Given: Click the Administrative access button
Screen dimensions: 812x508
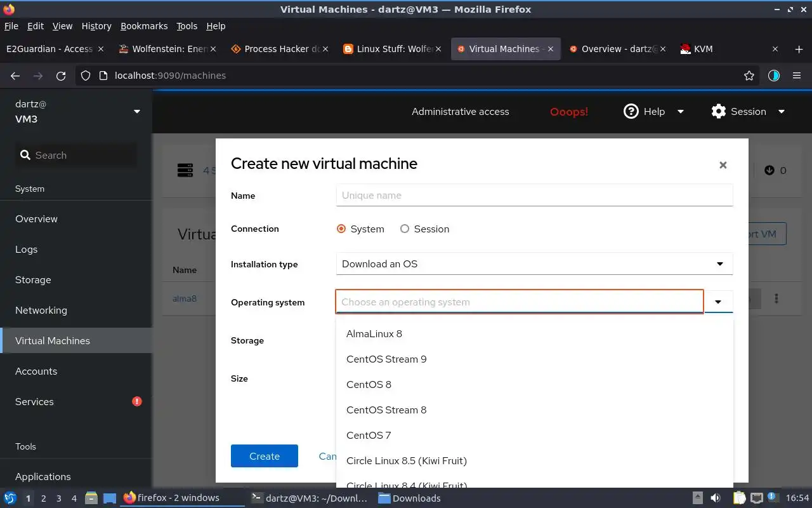Looking at the screenshot, I should click(461, 111).
